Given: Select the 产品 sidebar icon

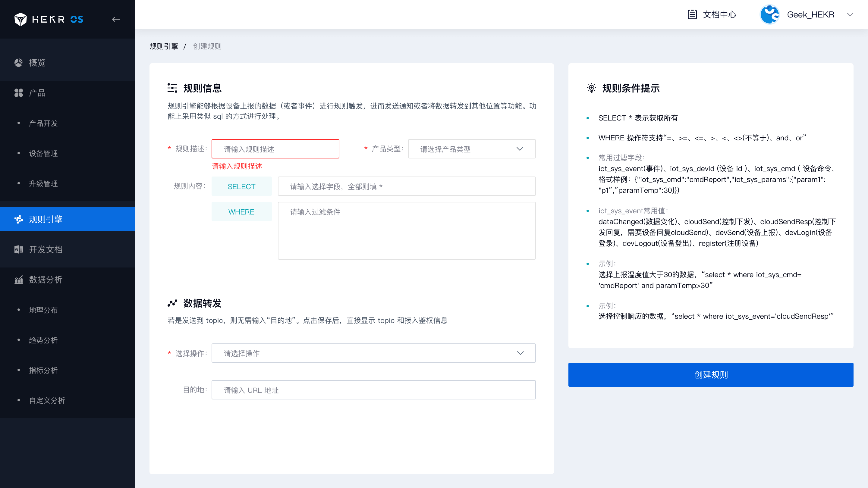Looking at the screenshot, I should 18,92.
